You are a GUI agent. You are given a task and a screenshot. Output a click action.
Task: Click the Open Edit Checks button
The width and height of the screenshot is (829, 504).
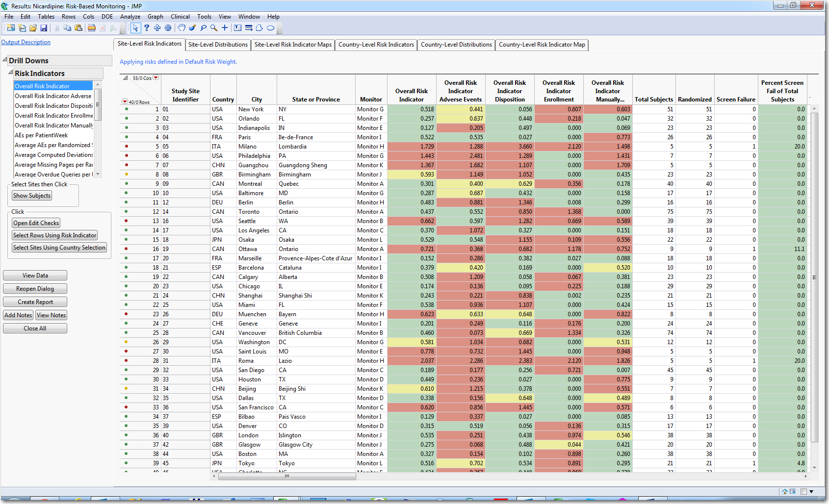click(x=36, y=223)
